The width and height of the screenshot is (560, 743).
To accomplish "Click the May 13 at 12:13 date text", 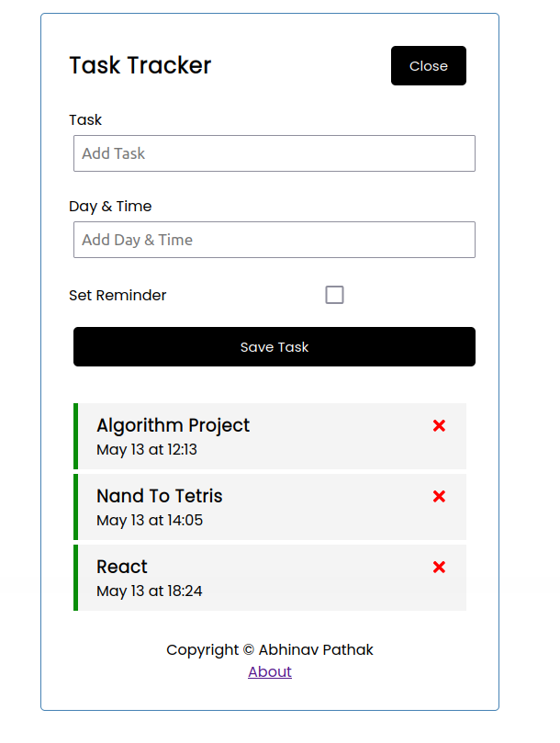I will pos(146,449).
